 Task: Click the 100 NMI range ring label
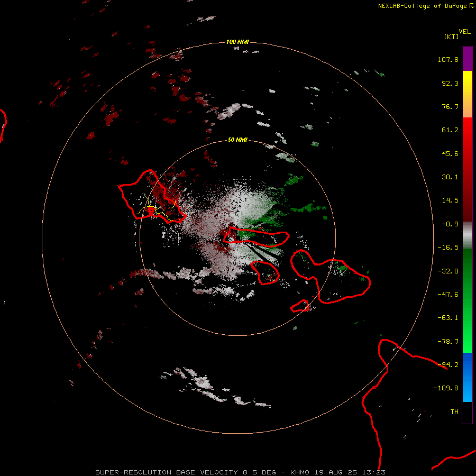click(237, 42)
